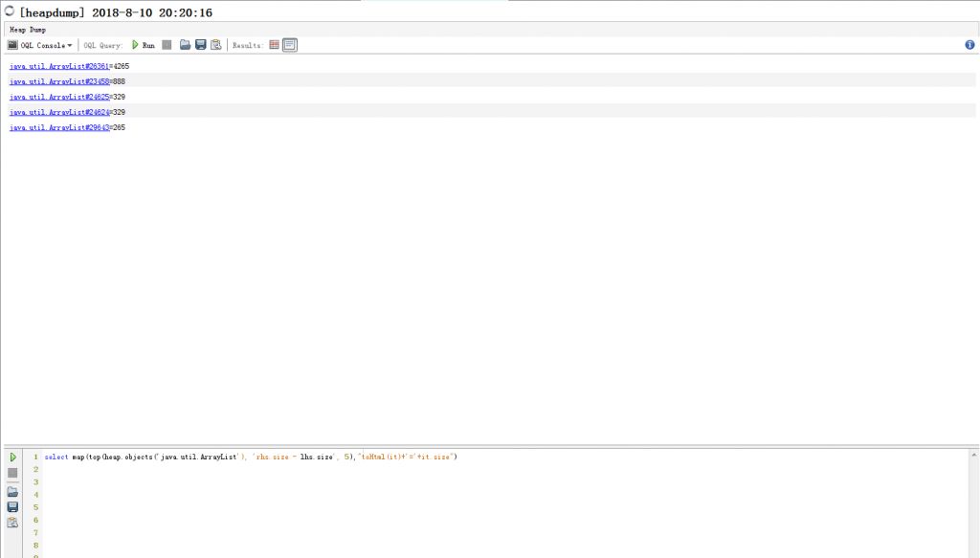
Task: Run query with editor's green play icon
Action: coord(12,458)
